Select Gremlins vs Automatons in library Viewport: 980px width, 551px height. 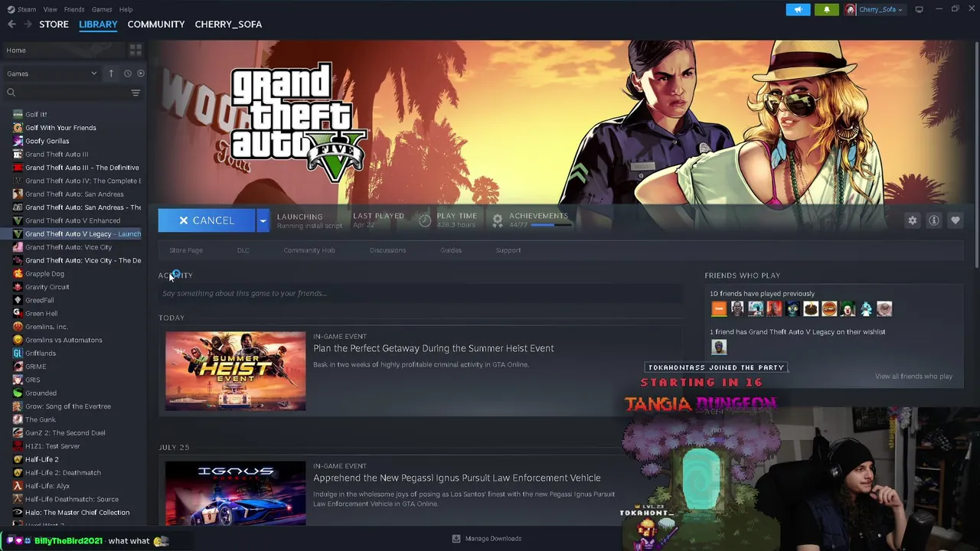(64, 340)
